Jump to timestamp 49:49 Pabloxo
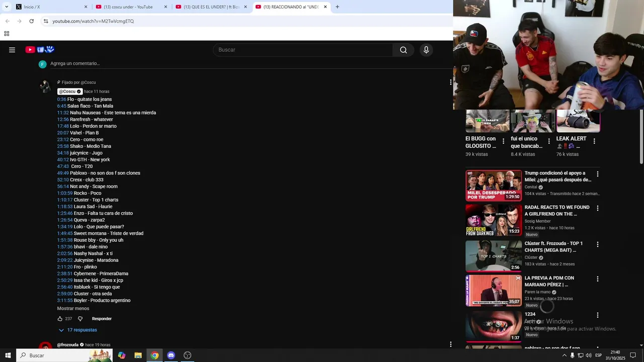 (x=63, y=173)
